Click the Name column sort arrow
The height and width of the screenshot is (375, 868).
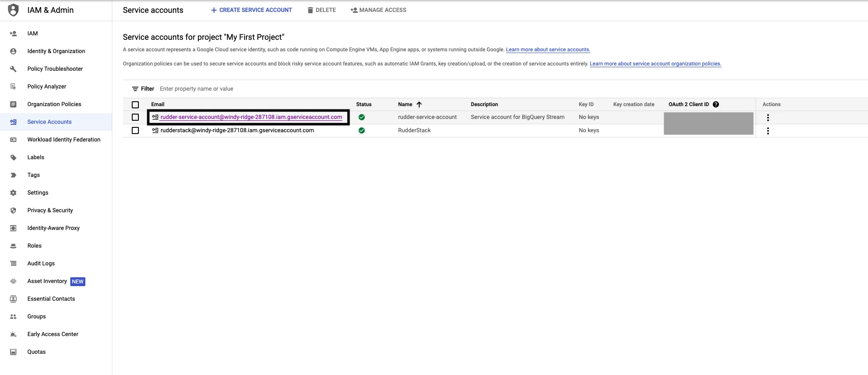[x=419, y=104]
